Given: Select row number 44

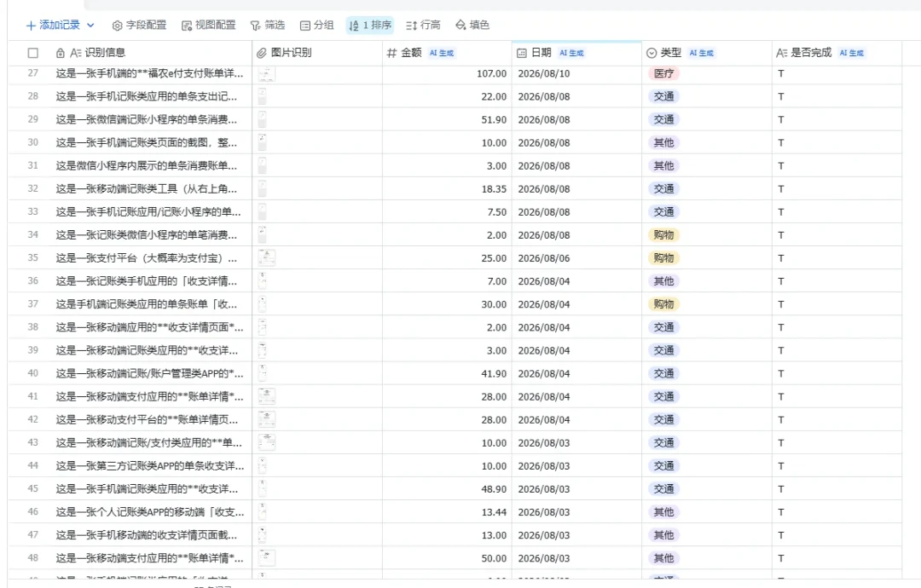Looking at the screenshot, I should [33, 465].
